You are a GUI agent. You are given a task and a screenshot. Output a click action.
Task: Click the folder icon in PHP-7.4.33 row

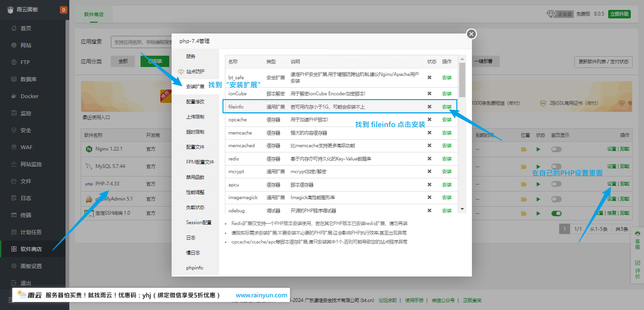[523, 184]
